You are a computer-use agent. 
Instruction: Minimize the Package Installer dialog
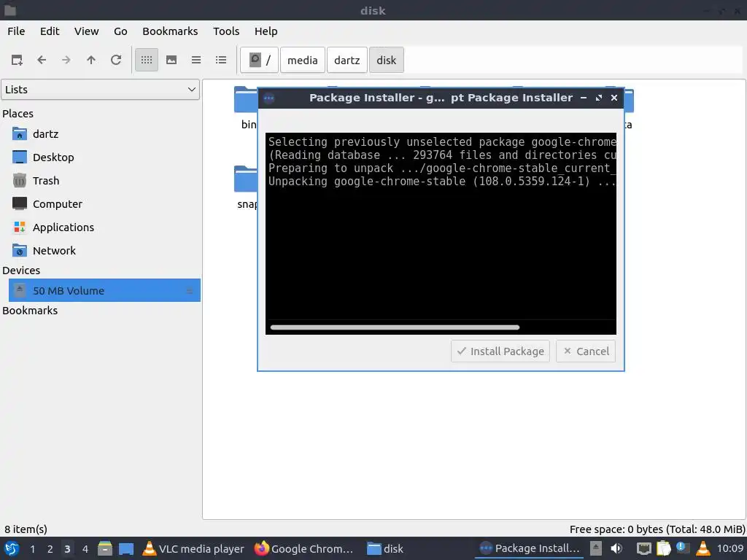tap(584, 98)
